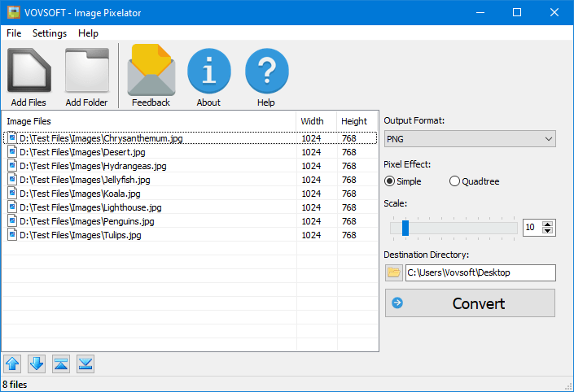Click the 8 files status bar text
574x392 pixels.
pos(15,385)
